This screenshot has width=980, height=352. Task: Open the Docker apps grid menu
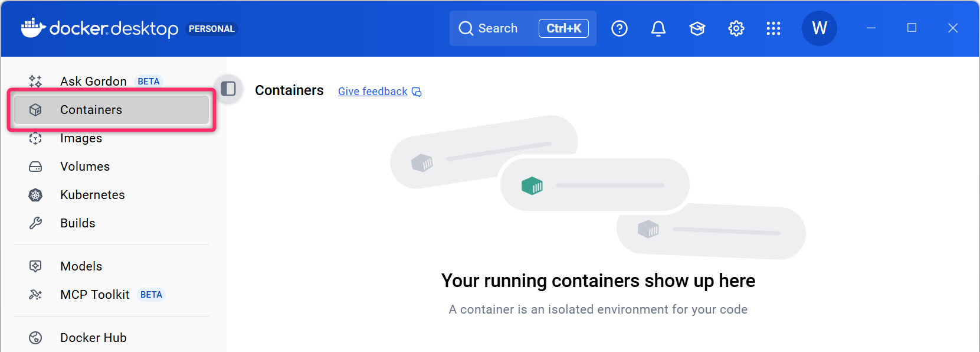(x=773, y=28)
